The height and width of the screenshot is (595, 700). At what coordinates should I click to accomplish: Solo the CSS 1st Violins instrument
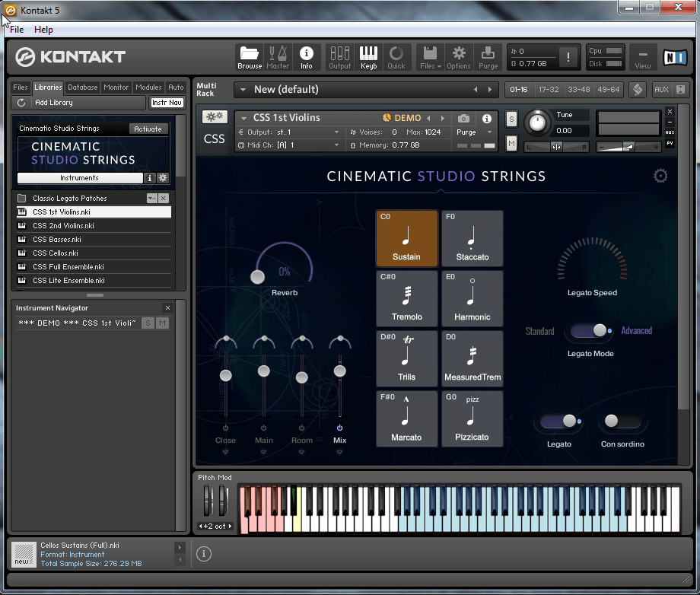coord(511,119)
